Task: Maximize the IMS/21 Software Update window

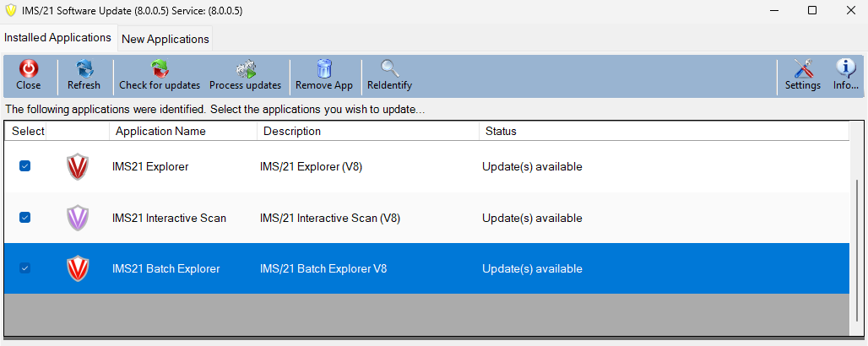Action: [812, 10]
